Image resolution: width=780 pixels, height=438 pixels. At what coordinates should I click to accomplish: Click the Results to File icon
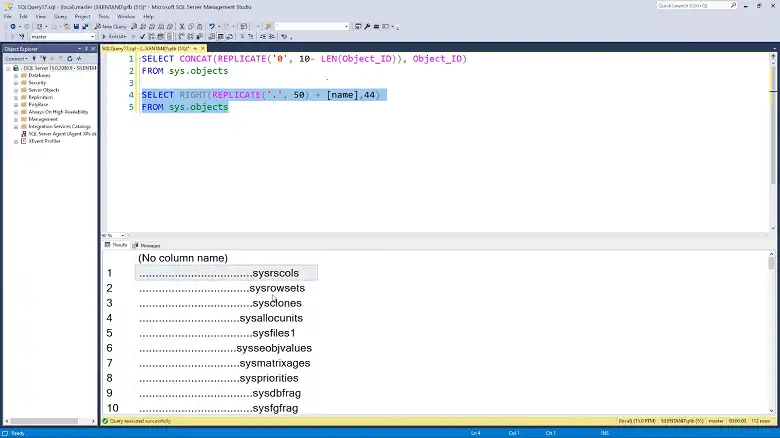tap(229, 36)
